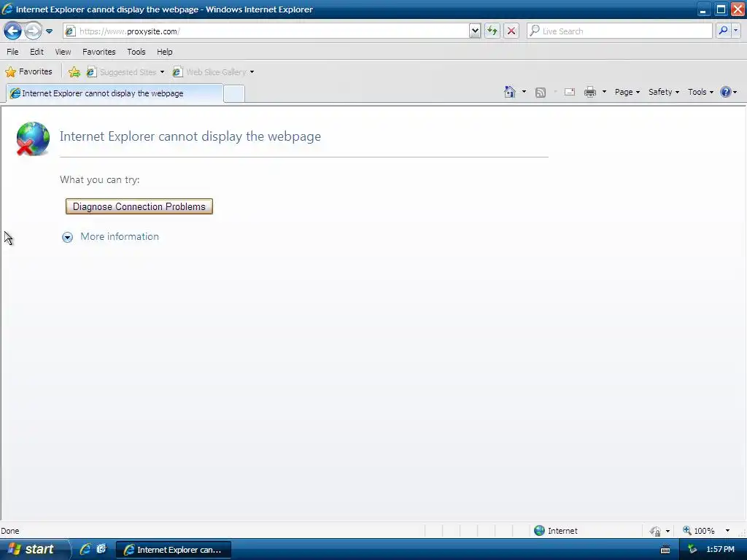Click the Read Mail envelope icon

coord(569,92)
